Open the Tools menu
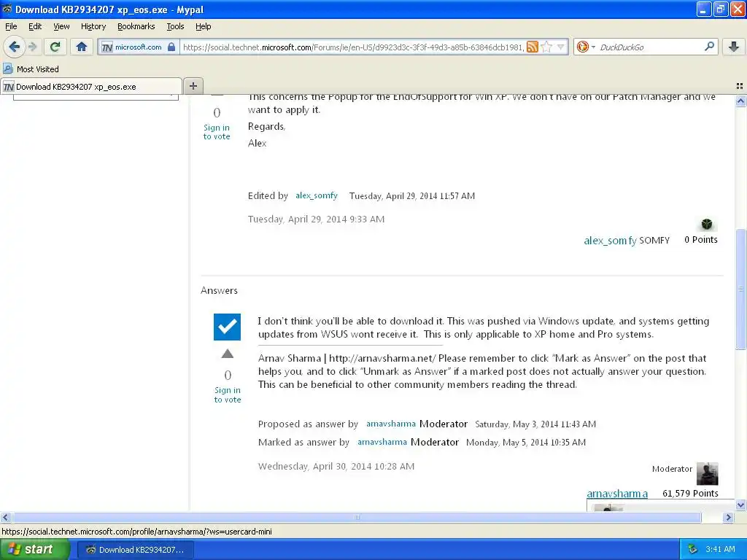The height and width of the screenshot is (560, 747). point(175,26)
